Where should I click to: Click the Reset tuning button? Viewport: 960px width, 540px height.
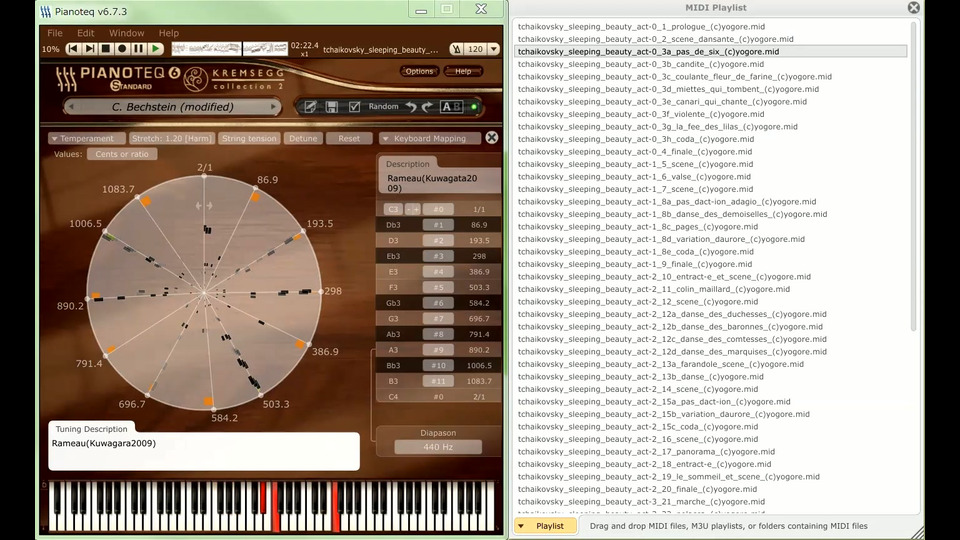tap(349, 138)
